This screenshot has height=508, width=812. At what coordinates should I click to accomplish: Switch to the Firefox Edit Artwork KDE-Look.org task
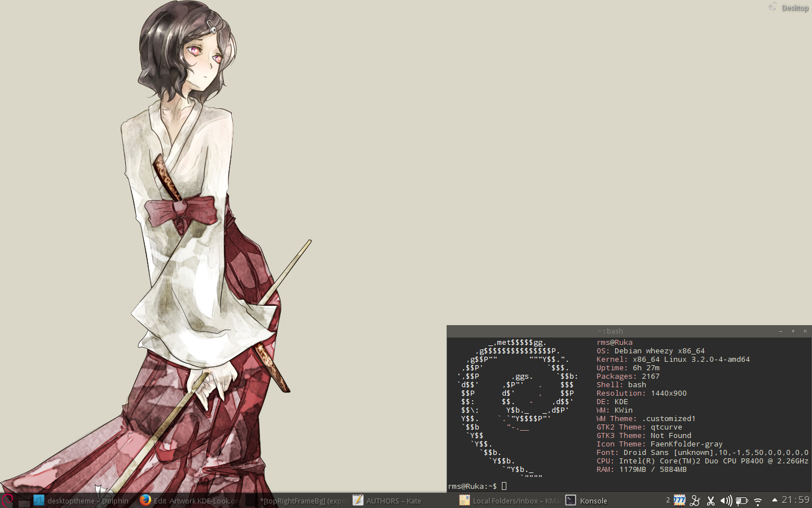(x=191, y=501)
